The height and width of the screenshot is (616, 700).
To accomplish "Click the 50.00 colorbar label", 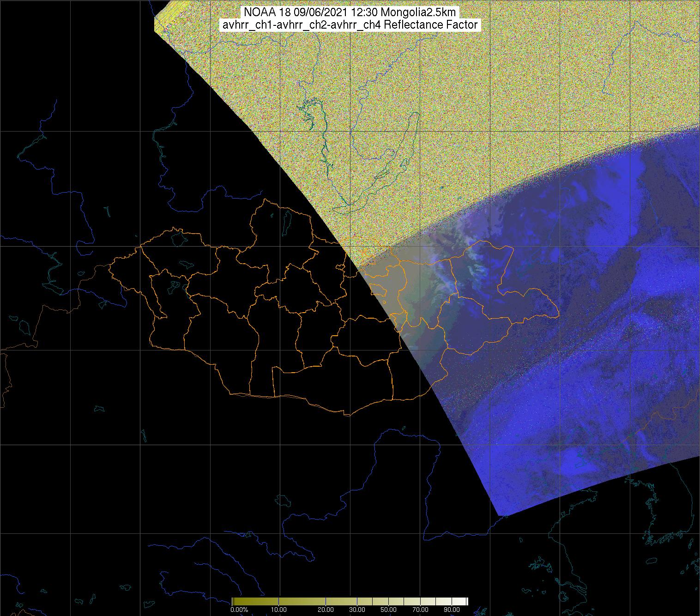I will [389, 610].
